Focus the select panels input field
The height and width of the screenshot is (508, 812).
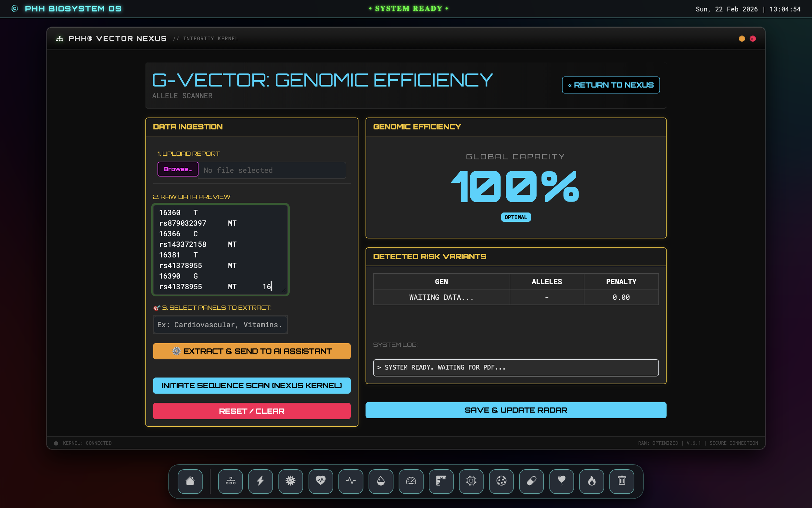(x=220, y=325)
